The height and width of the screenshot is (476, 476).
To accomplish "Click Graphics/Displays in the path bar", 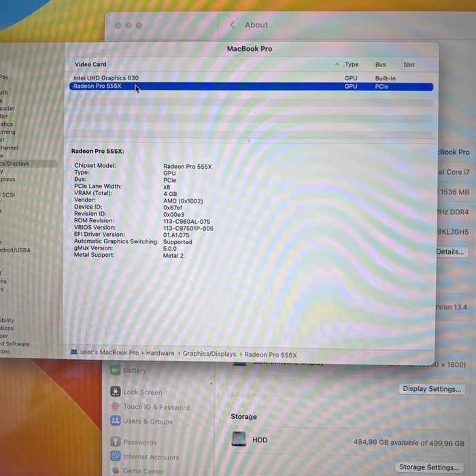I will [209, 354].
